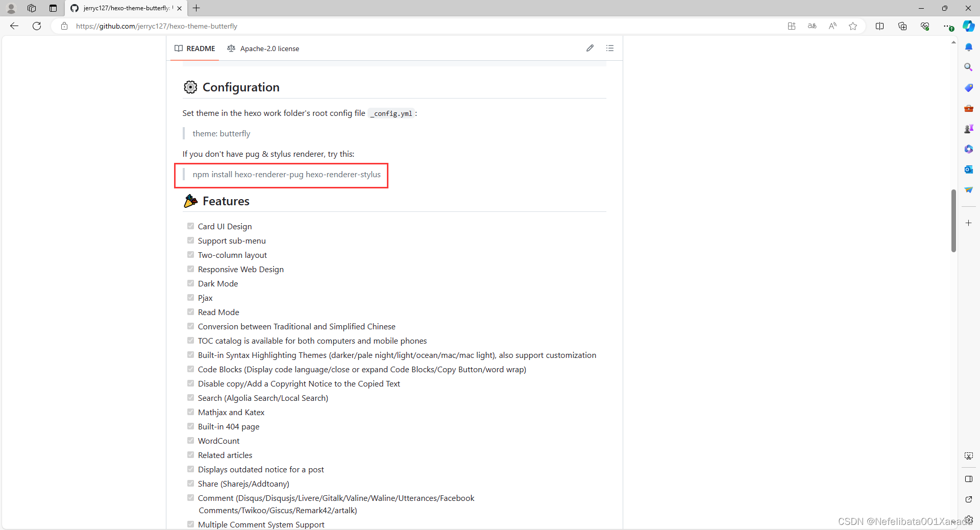The height and width of the screenshot is (530, 980).
Task: Click the Features heading
Action: pyautogui.click(x=226, y=201)
